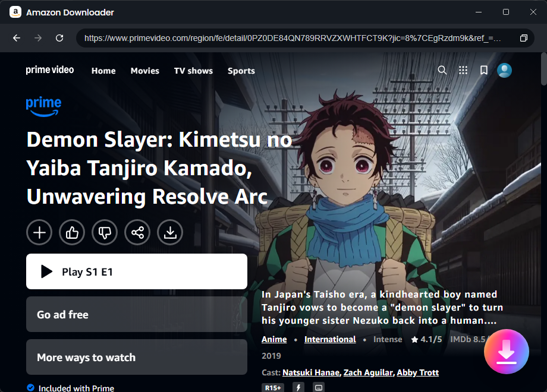547x392 pixels.
Task: Go back to the previous page
Action: coord(17,38)
